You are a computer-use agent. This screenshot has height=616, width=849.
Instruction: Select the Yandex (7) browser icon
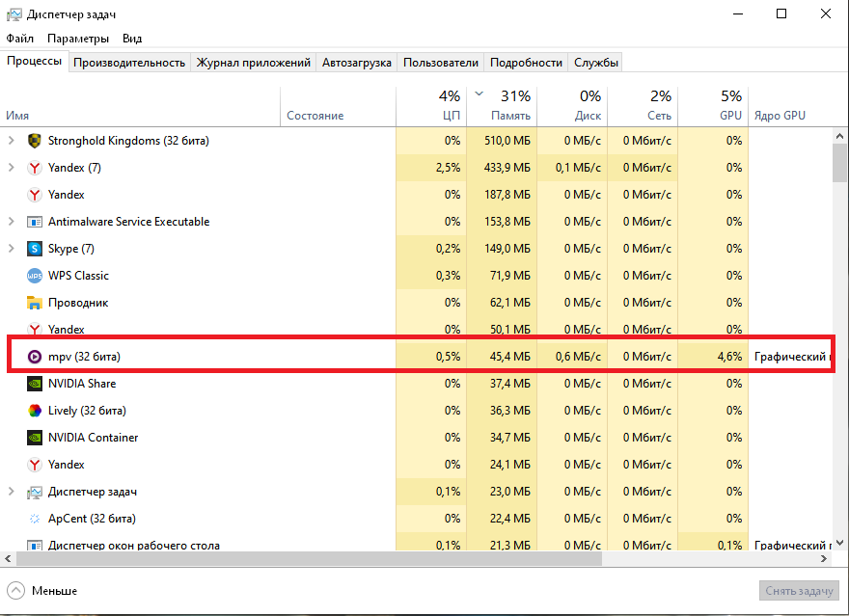tap(35, 168)
